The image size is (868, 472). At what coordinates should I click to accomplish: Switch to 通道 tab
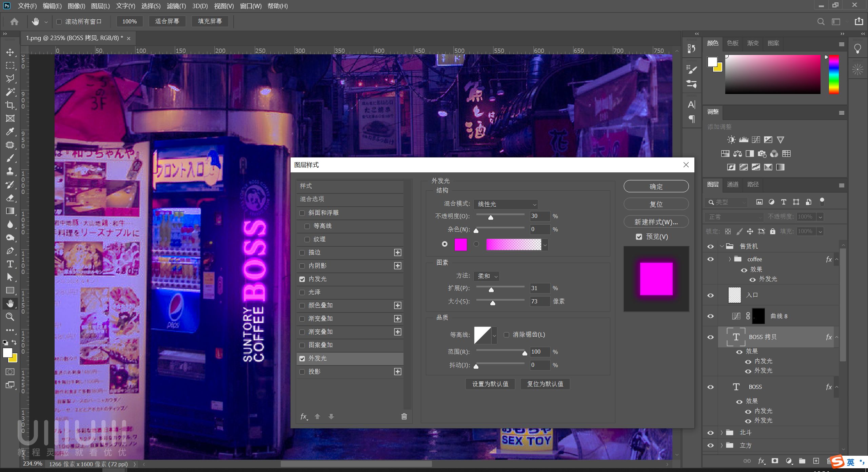(x=733, y=185)
